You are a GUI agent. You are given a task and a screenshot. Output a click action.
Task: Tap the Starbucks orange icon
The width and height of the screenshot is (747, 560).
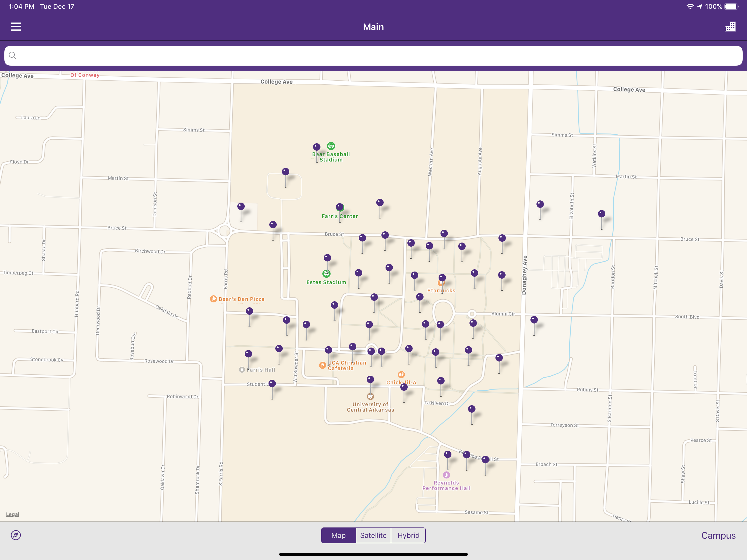click(x=441, y=283)
